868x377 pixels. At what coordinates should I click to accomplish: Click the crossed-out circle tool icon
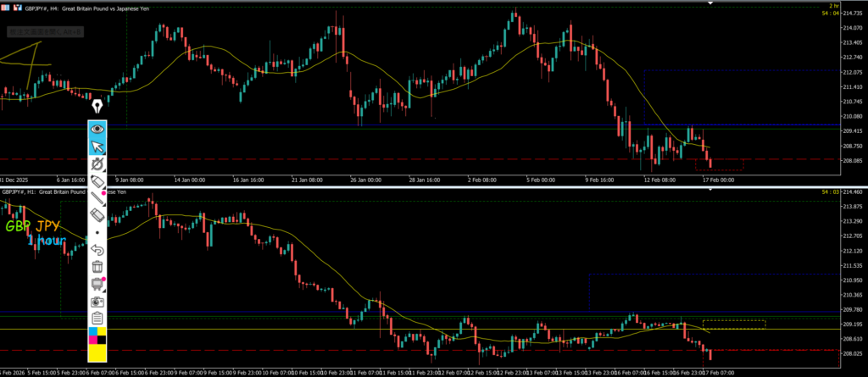[97, 164]
